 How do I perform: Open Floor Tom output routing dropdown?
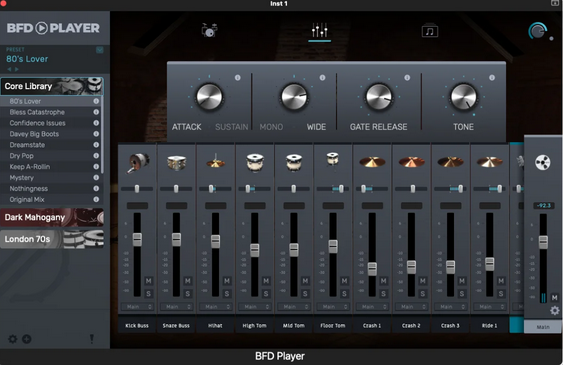(x=333, y=307)
